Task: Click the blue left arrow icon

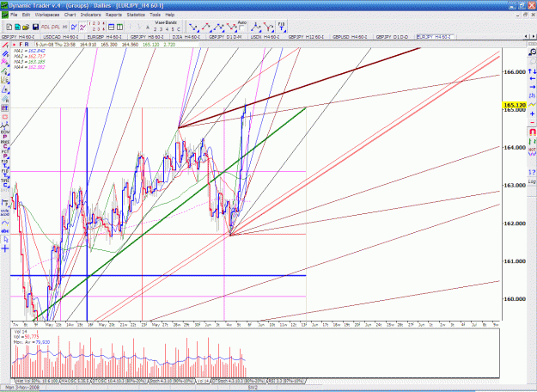Action: click(532, 79)
